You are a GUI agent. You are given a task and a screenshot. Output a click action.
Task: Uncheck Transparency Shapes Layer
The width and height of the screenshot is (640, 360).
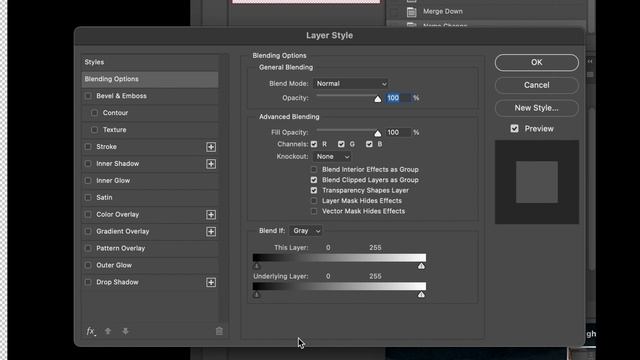[x=314, y=191]
